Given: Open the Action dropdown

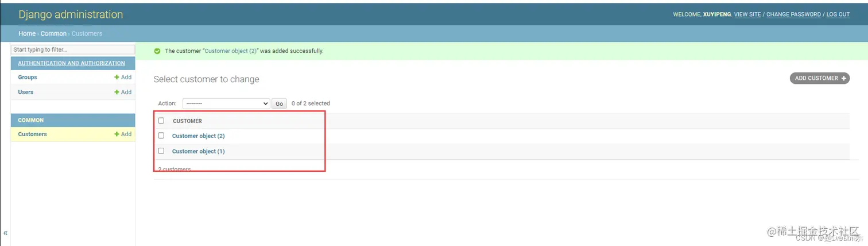Looking at the screenshot, I should tap(226, 103).
